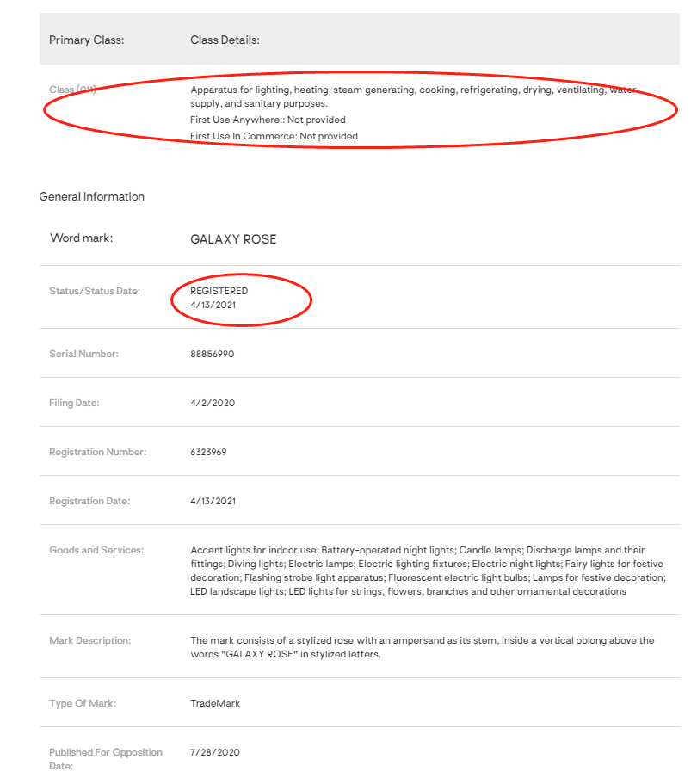Click the opposition date 7/28/2020
Viewport: 697px width, 784px height.
click(215, 752)
